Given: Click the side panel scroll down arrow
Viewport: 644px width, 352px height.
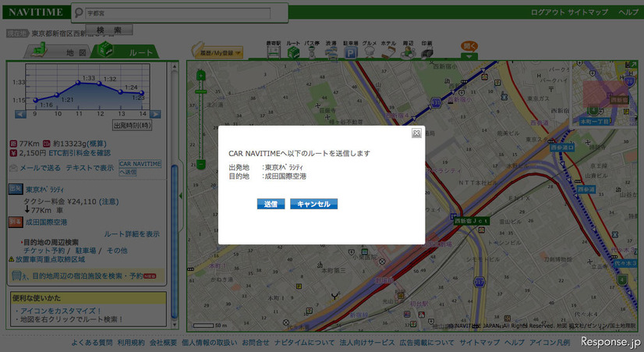Looking at the screenshot, I should tap(174, 325).
